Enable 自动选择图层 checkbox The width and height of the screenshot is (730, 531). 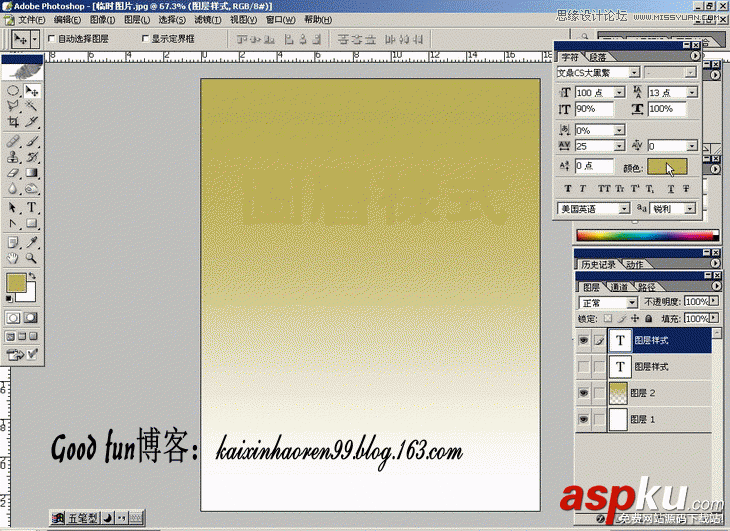click(52, 39)
